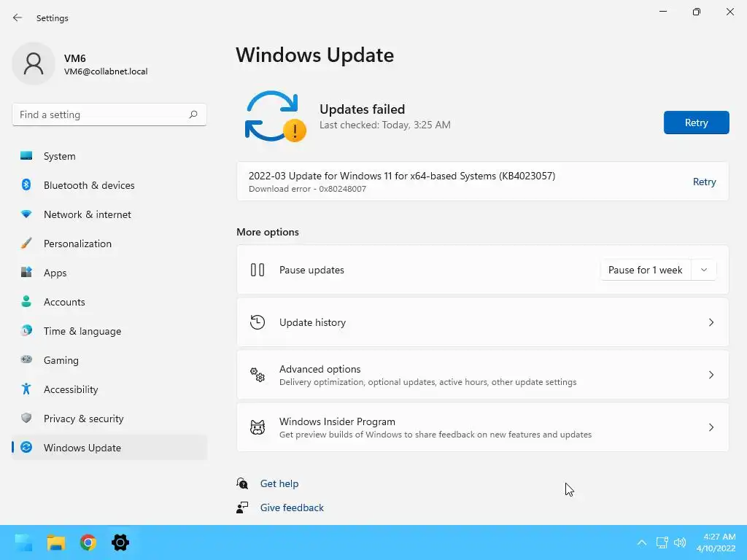
Task: Click the Gaming controller icon
Action: (26, 359)
